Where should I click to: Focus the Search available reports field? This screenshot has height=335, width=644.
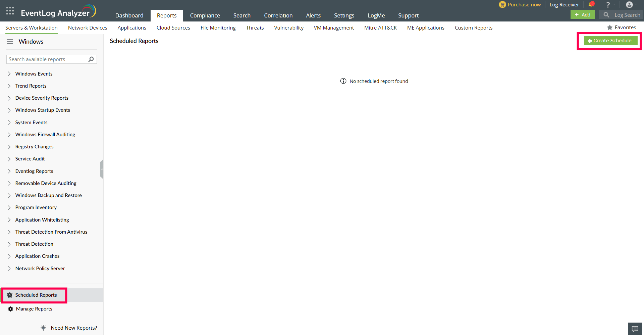tap(52, 59)
